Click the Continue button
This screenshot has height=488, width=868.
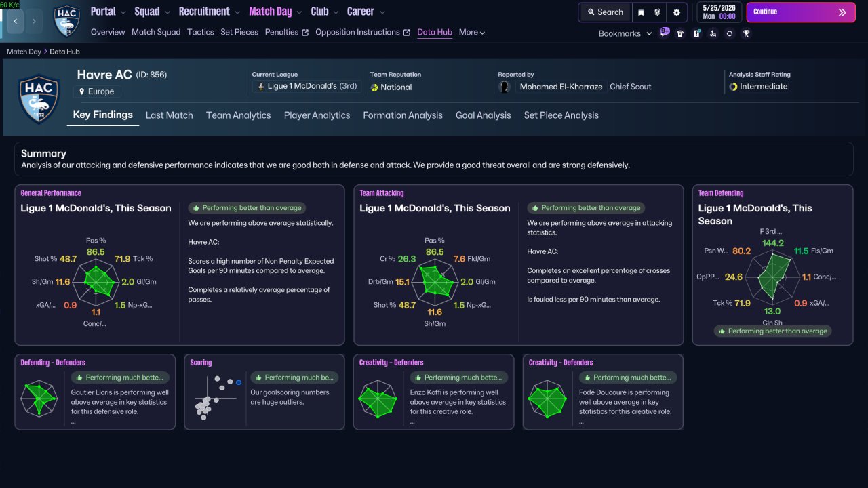[x=801, y=12]
